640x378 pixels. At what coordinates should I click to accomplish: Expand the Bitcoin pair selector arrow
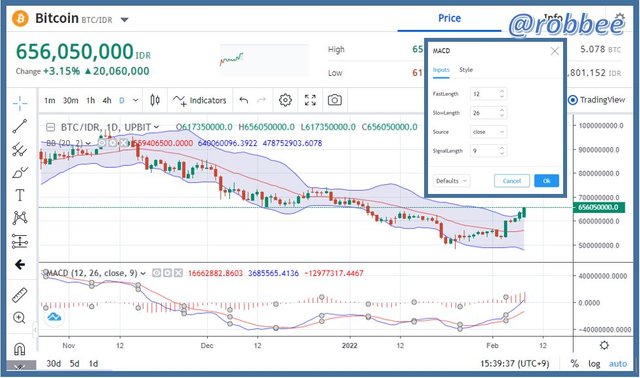click(124, 20)
